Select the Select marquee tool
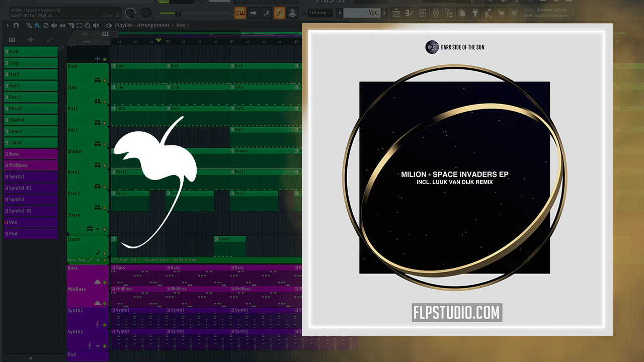 click(x=80, y=25)
